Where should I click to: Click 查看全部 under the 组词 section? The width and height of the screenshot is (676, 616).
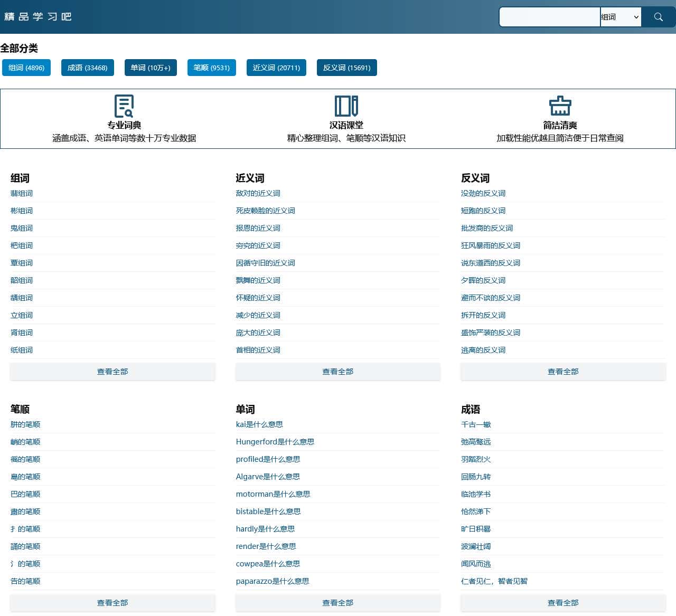(x=112, y=372)
